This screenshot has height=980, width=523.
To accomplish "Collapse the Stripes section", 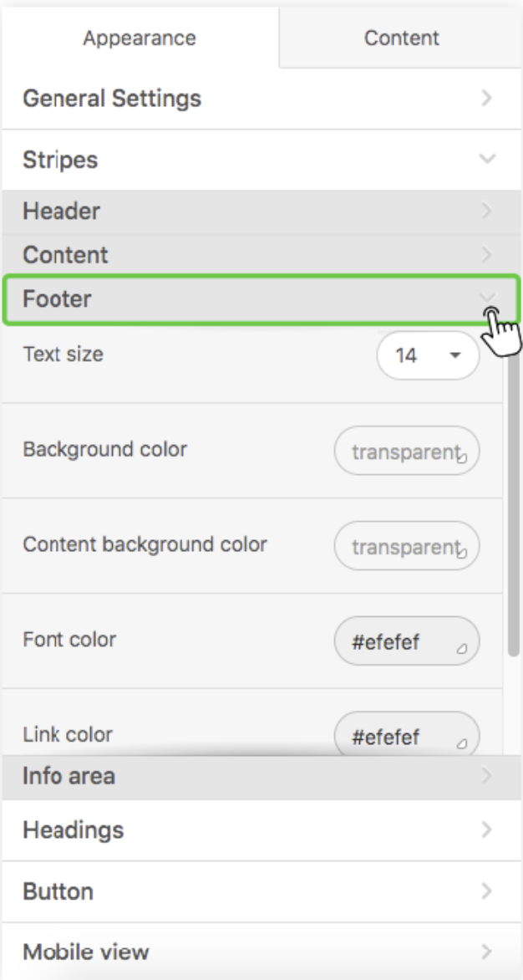I will click(x=261, y=160).
